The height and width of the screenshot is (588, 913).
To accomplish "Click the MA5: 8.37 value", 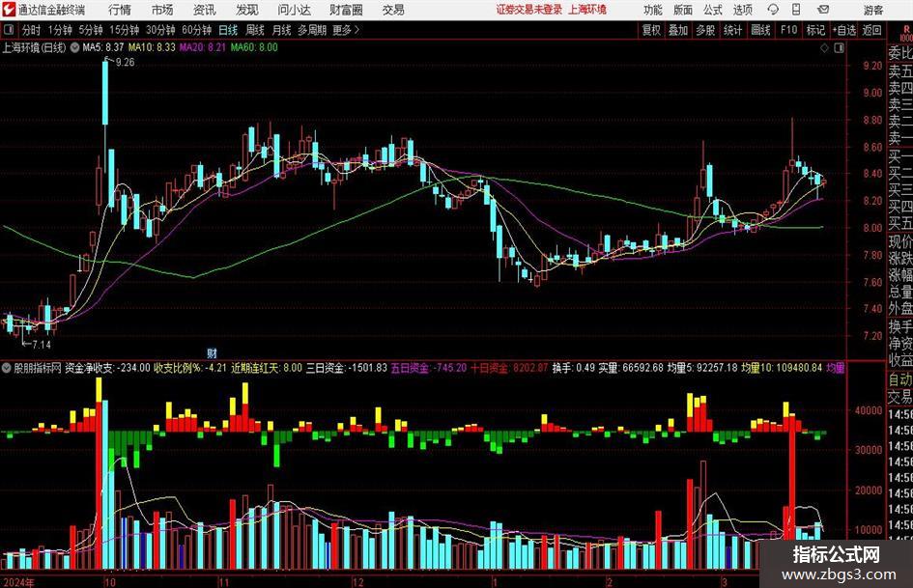I will (x=103, y=47).
